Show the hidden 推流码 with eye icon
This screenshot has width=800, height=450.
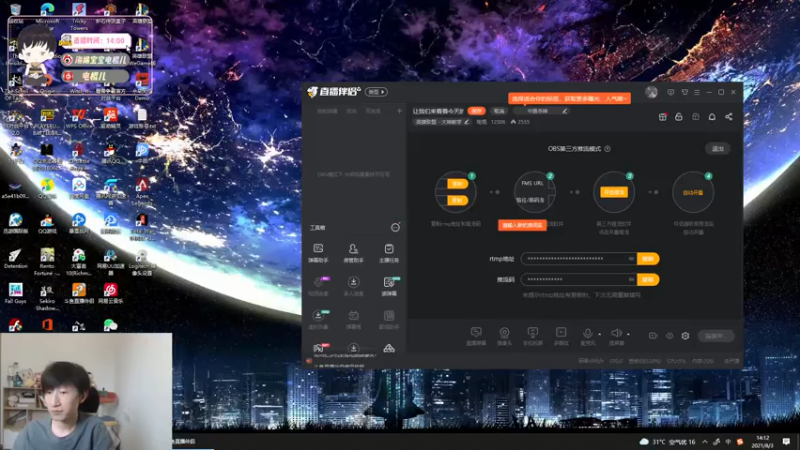pyautogui.click(x=631, y=280)
